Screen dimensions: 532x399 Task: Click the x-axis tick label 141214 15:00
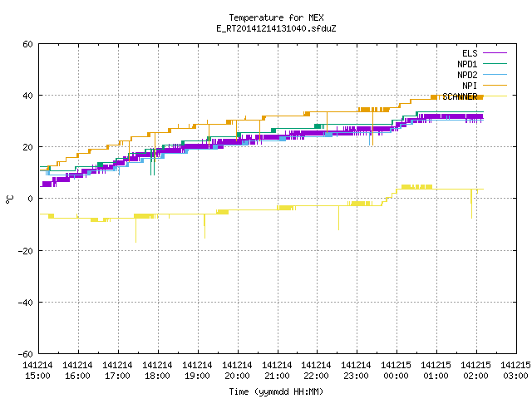click(x=37, y=371)
